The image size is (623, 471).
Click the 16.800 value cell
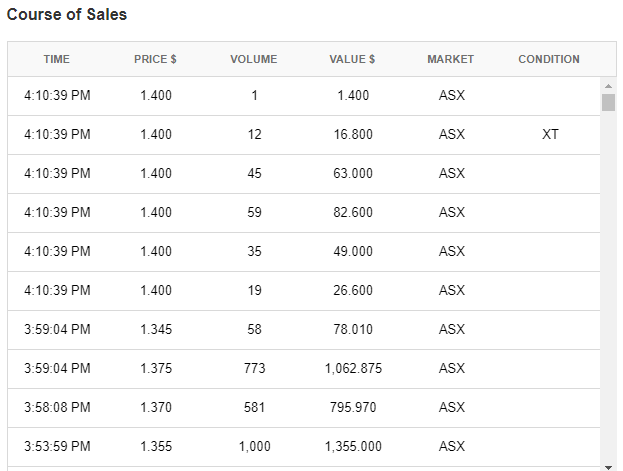(x=353, y=134)
